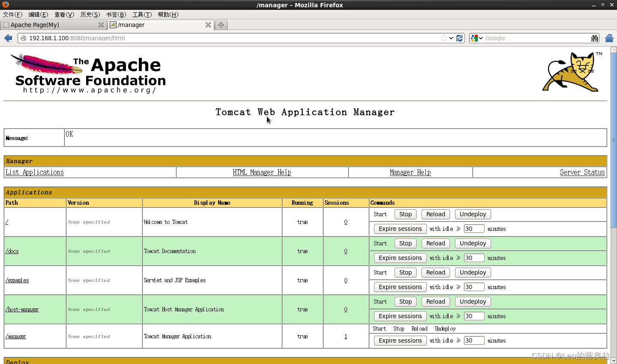Image resolution: width=617 pixels, height=364 pixels.
Task: Open the 帮助(H) menu
Action: [x=168, y=15]
